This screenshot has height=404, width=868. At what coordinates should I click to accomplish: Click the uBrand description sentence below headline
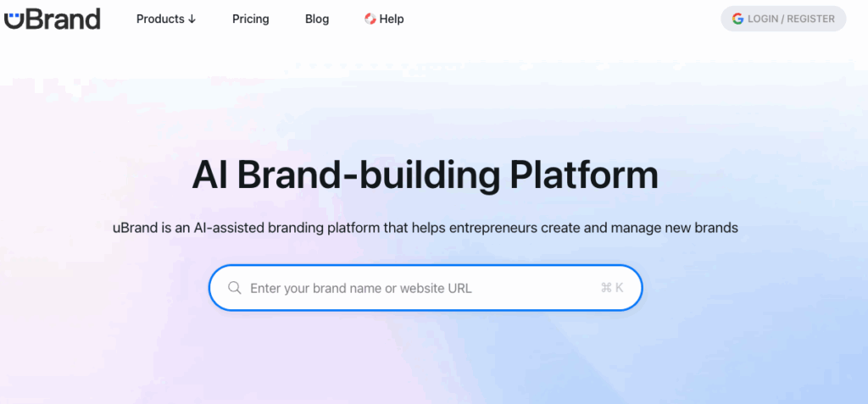click(425, 228)
